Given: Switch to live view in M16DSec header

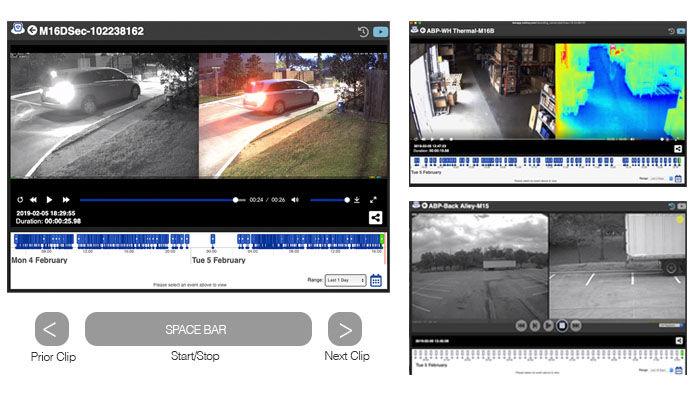Looking at the screenshot, I should [379, 31].
